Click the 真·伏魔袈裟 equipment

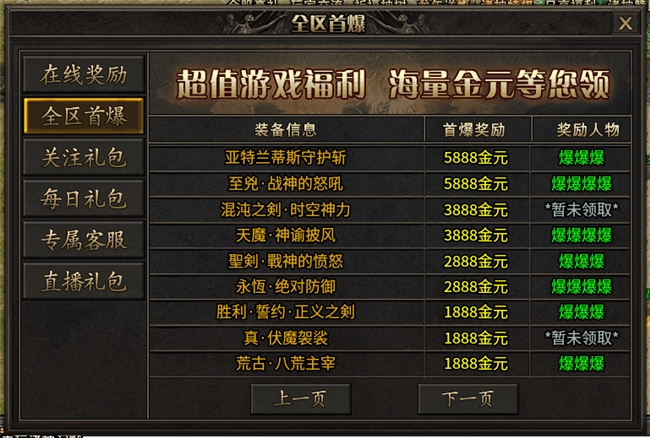pos(286,338)
